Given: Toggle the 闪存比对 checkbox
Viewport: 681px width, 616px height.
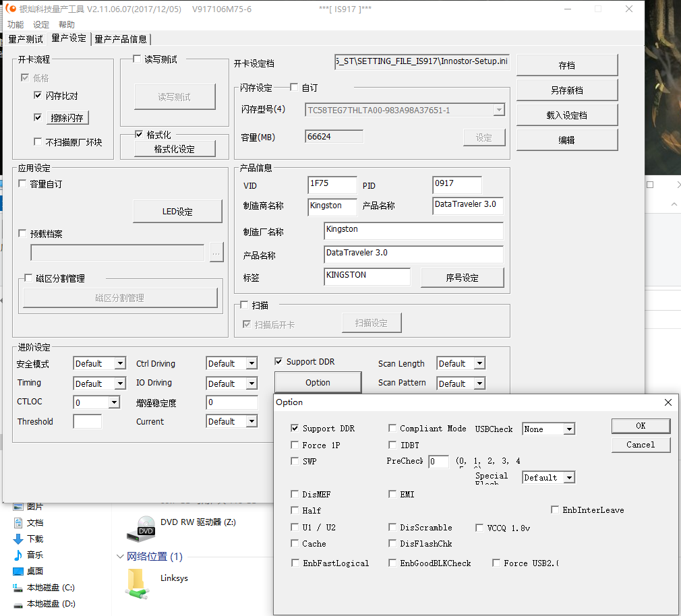Looking at the screenshot, I should tap(38, 95).
